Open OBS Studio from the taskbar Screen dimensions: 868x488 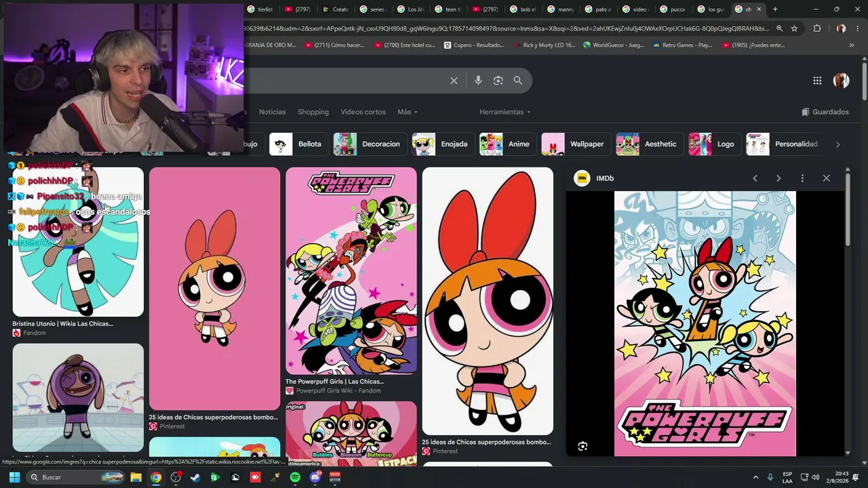point(176,477)
